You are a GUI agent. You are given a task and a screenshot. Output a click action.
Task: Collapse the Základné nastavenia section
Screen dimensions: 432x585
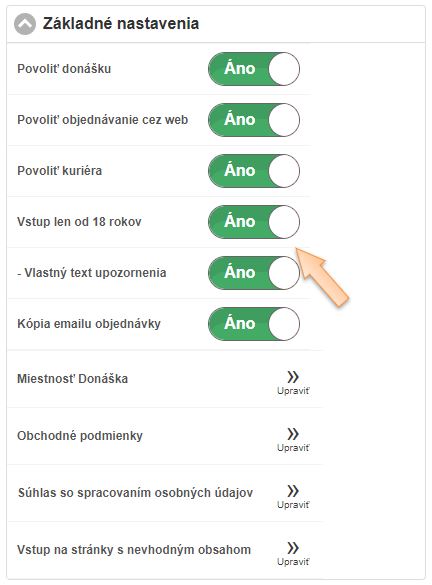(25, 24)
